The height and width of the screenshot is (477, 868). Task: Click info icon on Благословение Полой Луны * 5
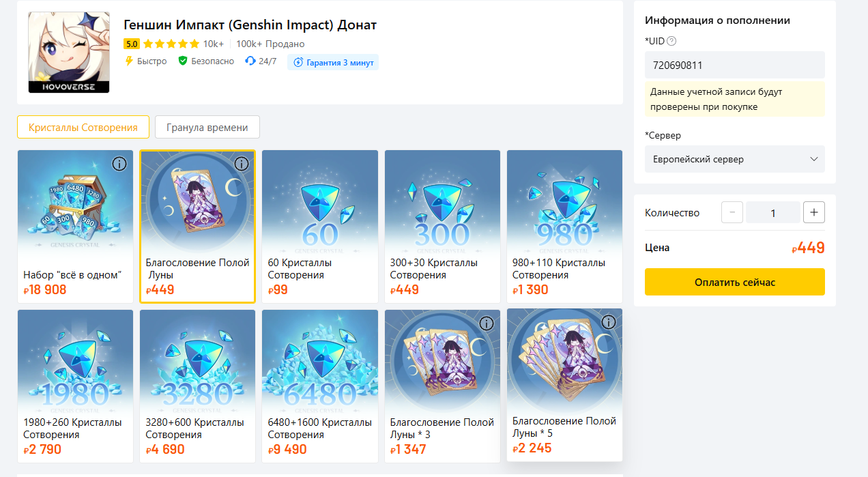coord(608,322)
